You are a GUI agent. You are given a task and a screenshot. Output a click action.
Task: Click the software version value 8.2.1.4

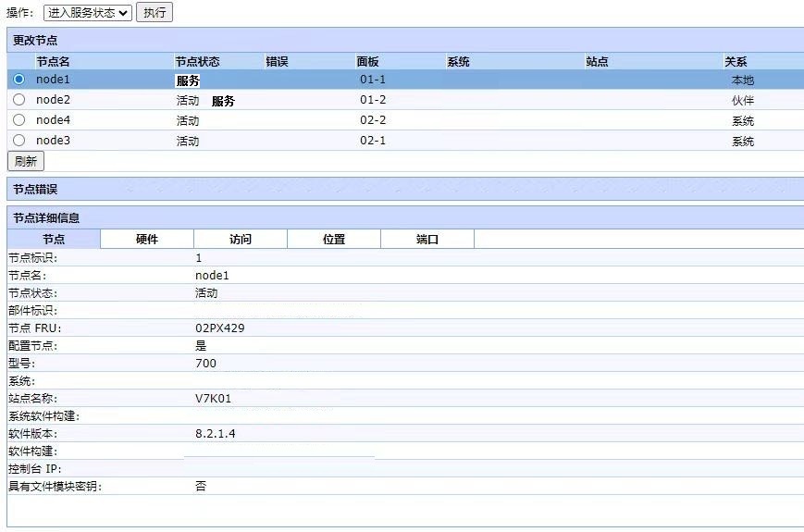(x=215, y=433)
